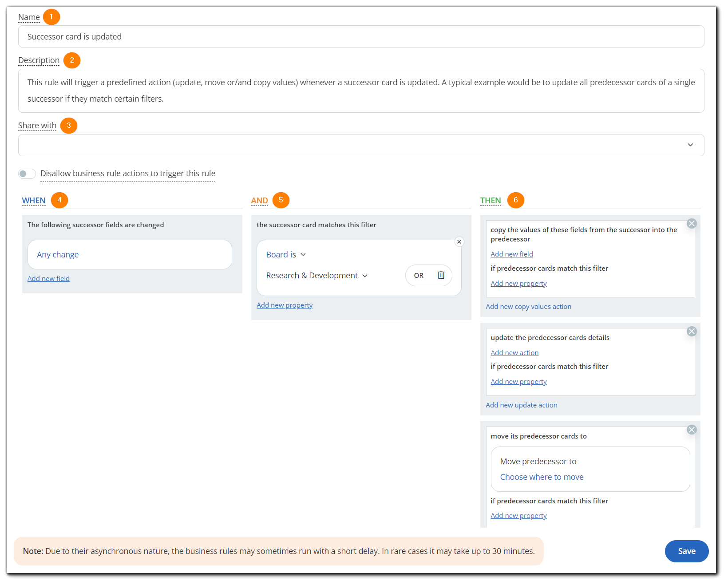Remove the move predecessor cards action block

click(x=691, y=430)
